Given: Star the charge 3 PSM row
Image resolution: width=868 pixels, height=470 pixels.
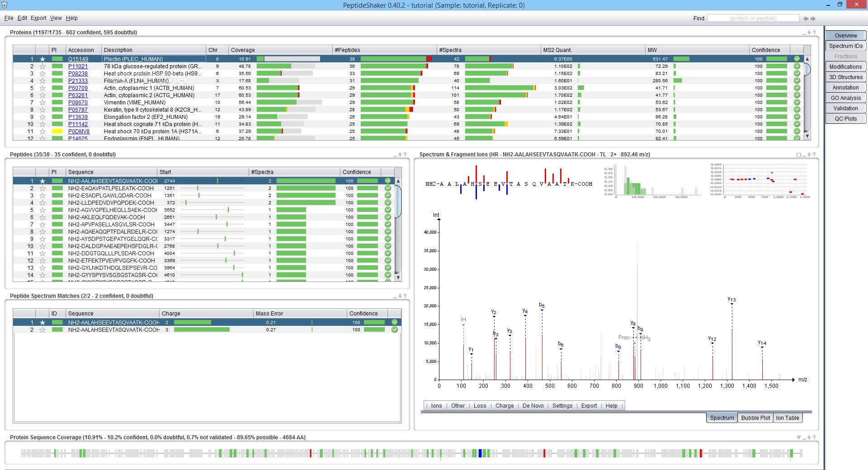Looking at the screenshot, I should point(42,330).
